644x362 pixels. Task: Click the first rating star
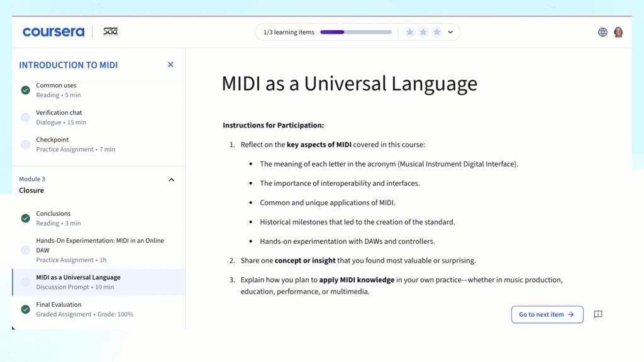pyautogui.click(x=410, y=32)
